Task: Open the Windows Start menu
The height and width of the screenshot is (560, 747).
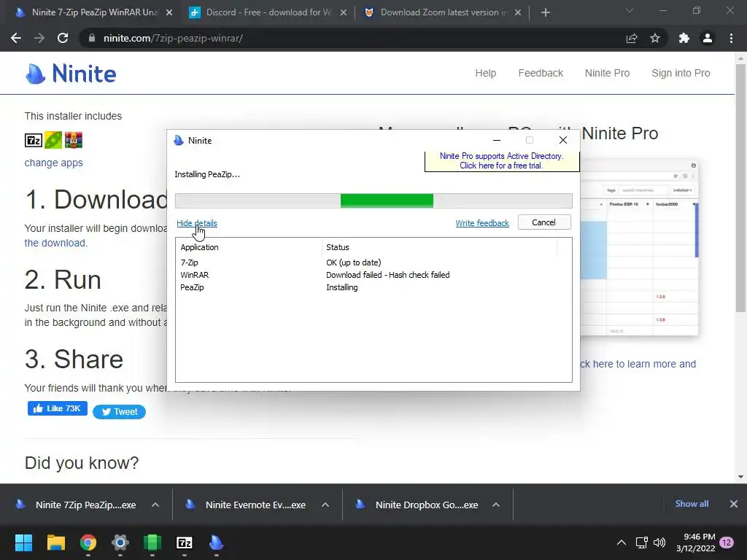Action: pyautogui.click(x=23, y=542)
